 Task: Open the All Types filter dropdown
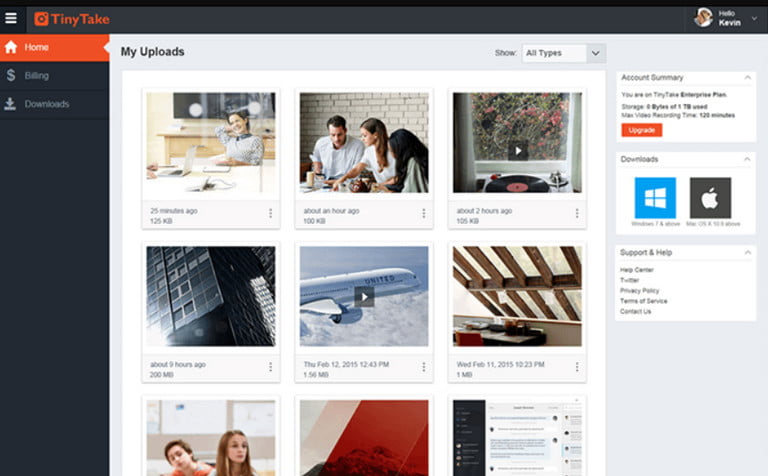point(564,53)
